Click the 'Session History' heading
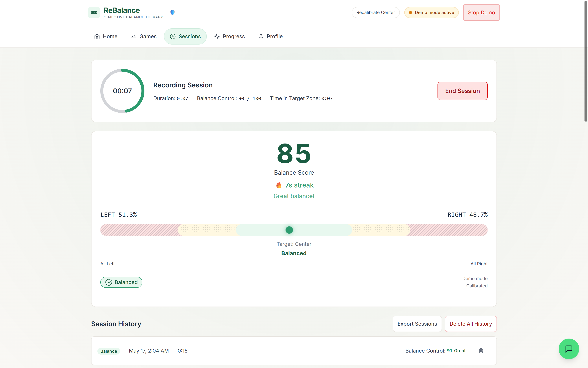This screenshot has width=588, height=368. [x=116, y=324]
